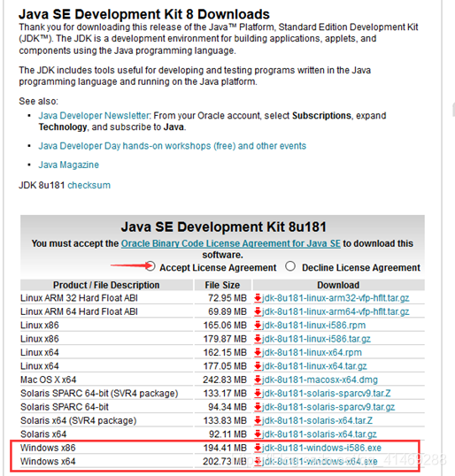Click download arrow icon for linux-arm32 file
The image size is (455, 476).
click(x=258, y=298)
